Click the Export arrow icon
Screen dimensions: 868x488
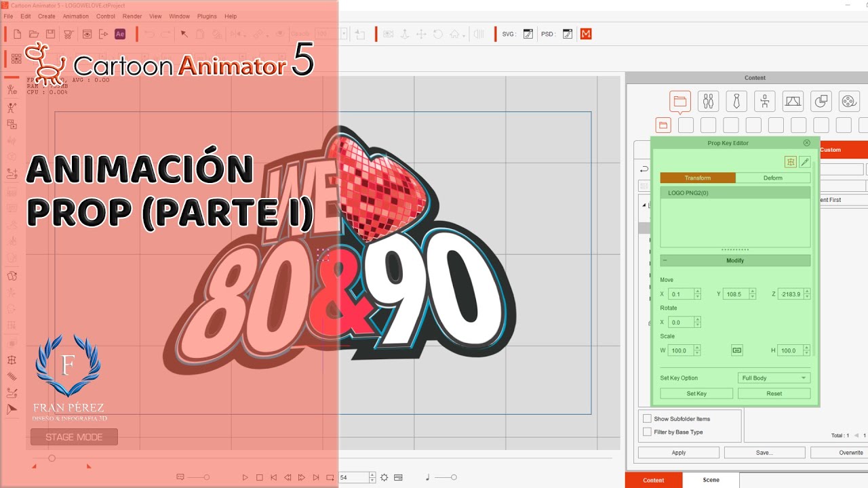[x=103, y=34]
